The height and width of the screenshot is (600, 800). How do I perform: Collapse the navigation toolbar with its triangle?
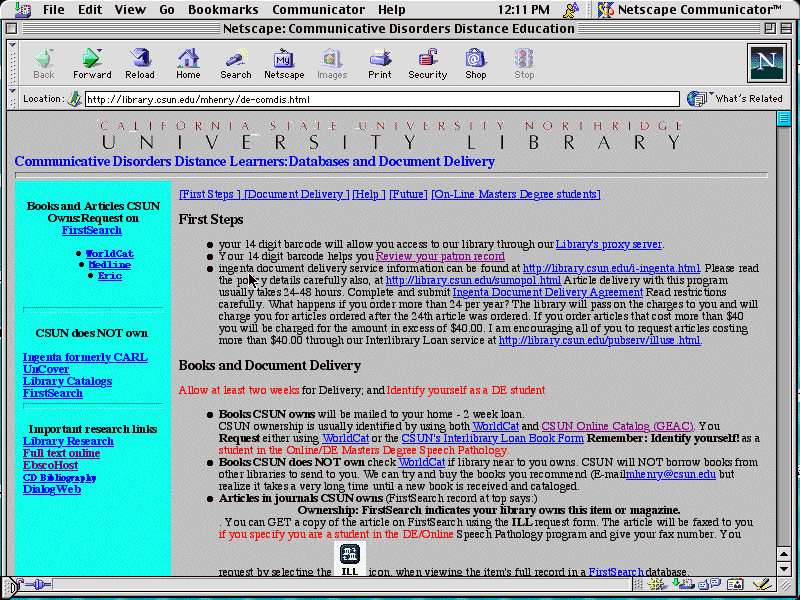(12, 45)
